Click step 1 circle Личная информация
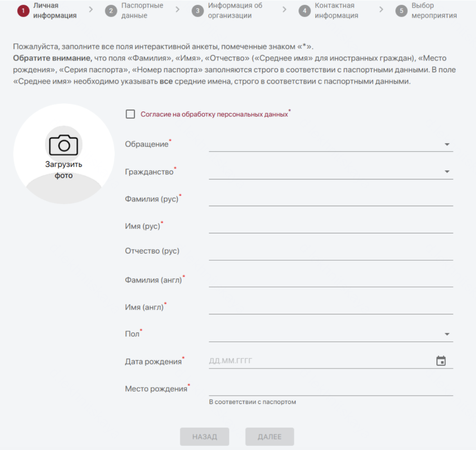The width and height of the screenshot is (476, 450). click(x=23, y=11)
